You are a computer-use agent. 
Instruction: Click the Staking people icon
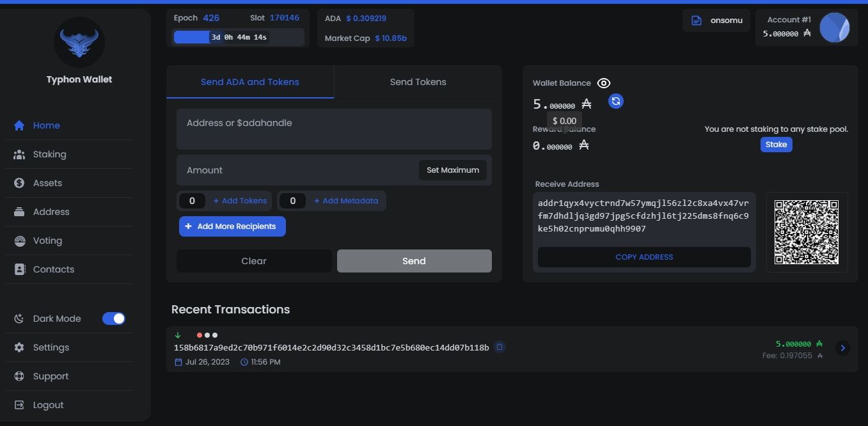pyautogui.click(x=19, y=154)
